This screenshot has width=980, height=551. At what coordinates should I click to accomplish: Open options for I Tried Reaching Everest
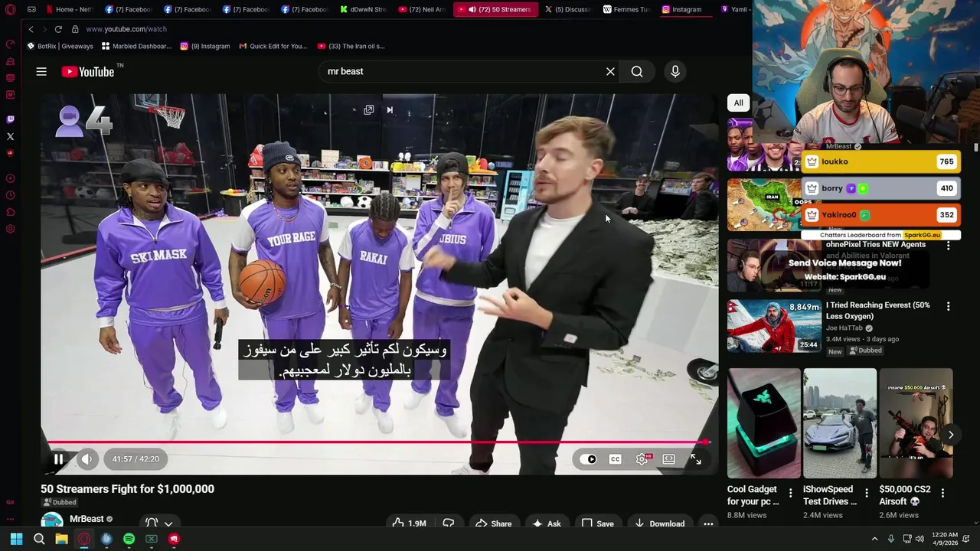(948, 306)
